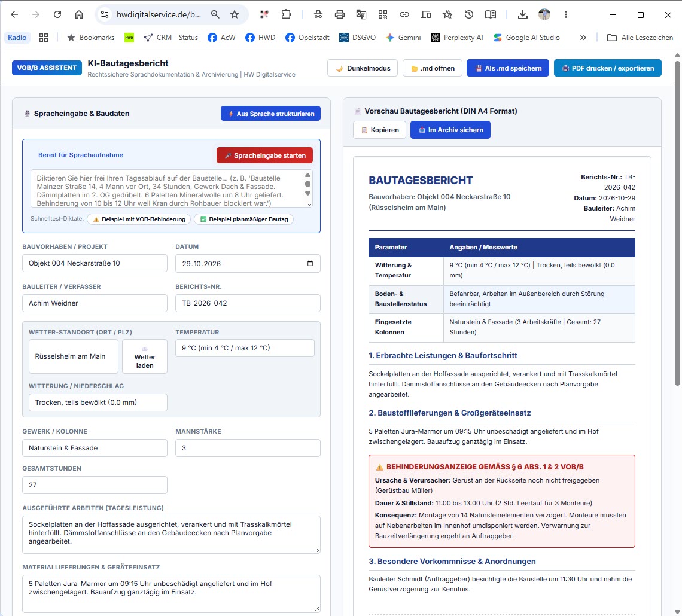The height and width of the screenshot is (616, 682).
Task: Expand the hidden bookmarks chevron
Action: click(583, 38)
